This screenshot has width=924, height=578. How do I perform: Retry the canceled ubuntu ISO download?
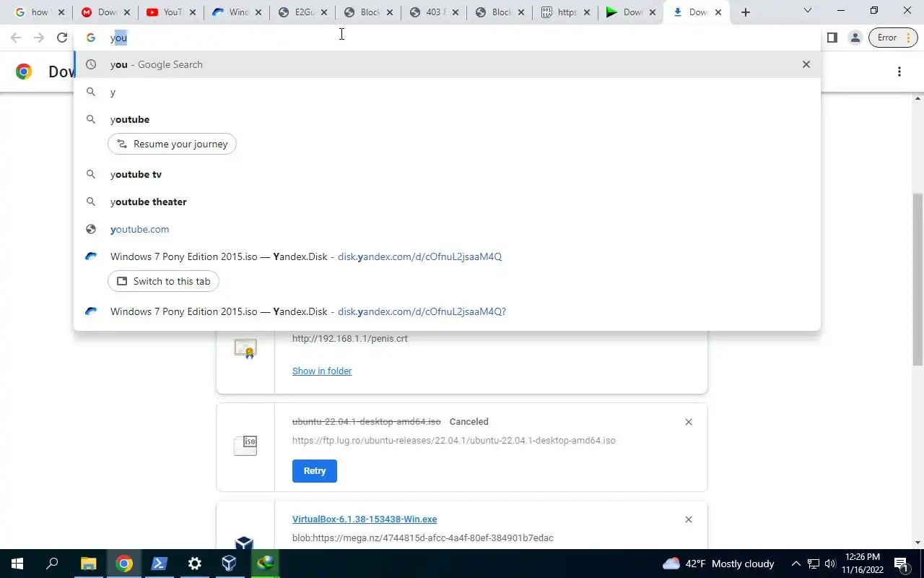pos(315,470)
